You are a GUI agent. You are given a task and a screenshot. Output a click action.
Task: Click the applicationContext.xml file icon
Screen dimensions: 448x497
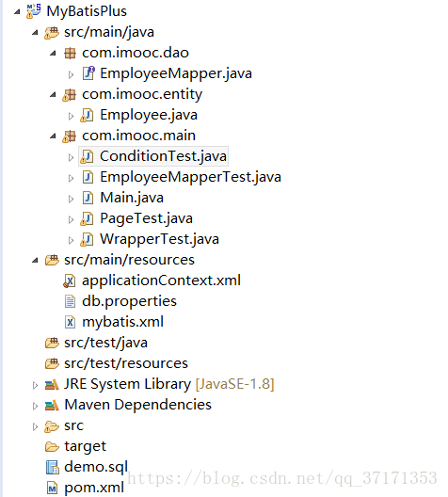point(70,281)
